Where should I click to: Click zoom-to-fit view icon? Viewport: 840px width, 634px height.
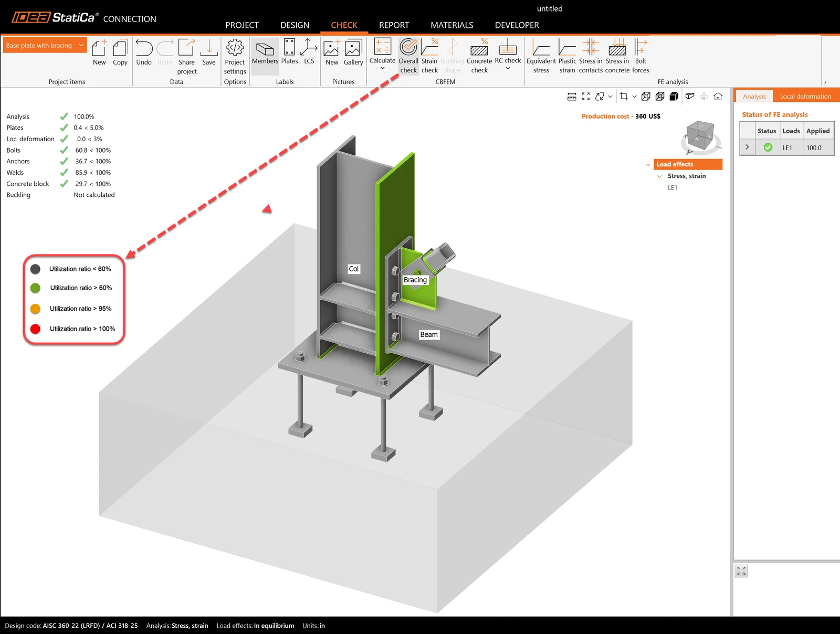586,97
